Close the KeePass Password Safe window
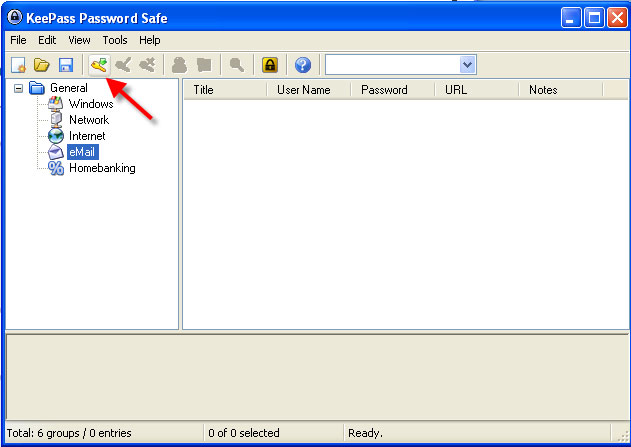Image resolution: width=631 pixels, height=447 pixels. pos(617,18)
